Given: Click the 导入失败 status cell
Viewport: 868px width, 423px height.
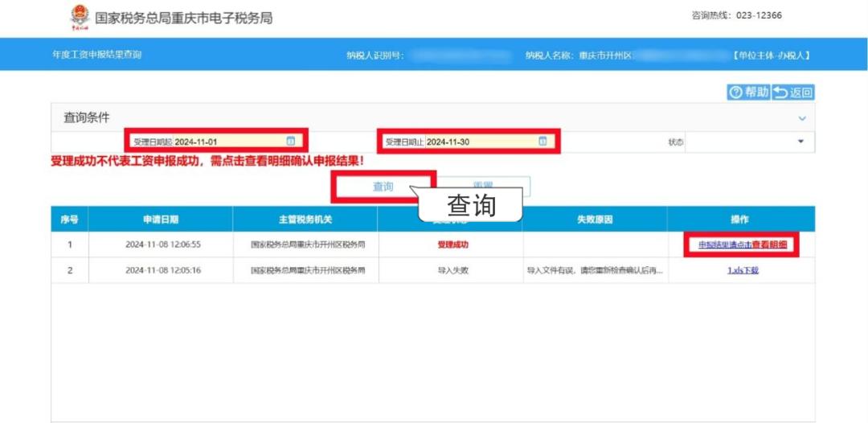Looking at the screenshot, I should pos(450,270).
